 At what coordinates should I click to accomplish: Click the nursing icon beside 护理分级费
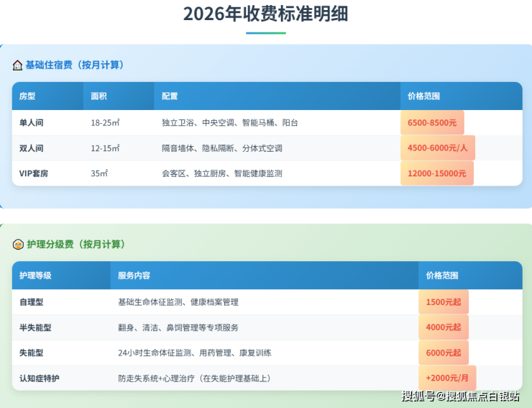[18, 245]
